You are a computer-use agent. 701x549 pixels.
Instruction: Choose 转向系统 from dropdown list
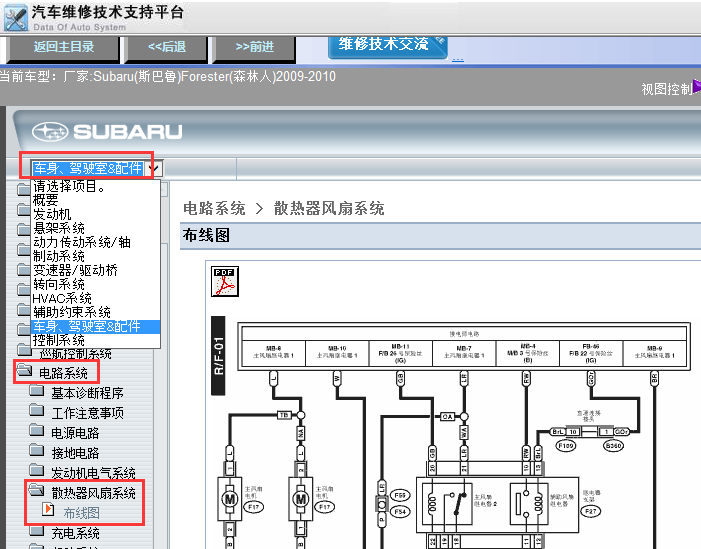click(96, 284)
